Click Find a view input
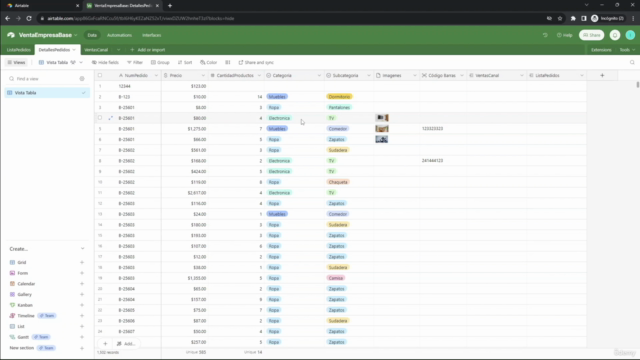 coord(43,79)
